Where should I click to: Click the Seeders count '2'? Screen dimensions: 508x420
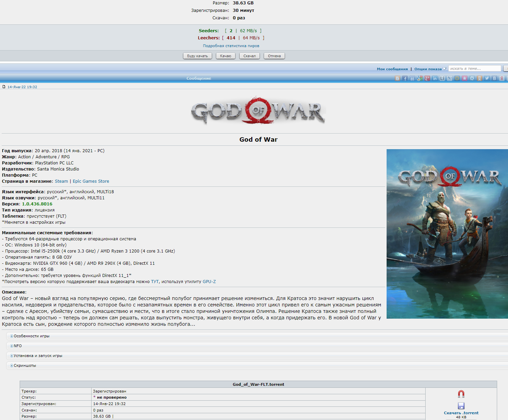[x=231, y=31]
